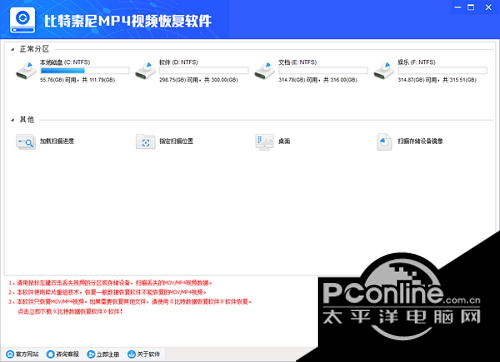The width and height of the screenshot is (500, 362).
Task: Click the load scan progress magnifier icon
Action: click(26, 142)
